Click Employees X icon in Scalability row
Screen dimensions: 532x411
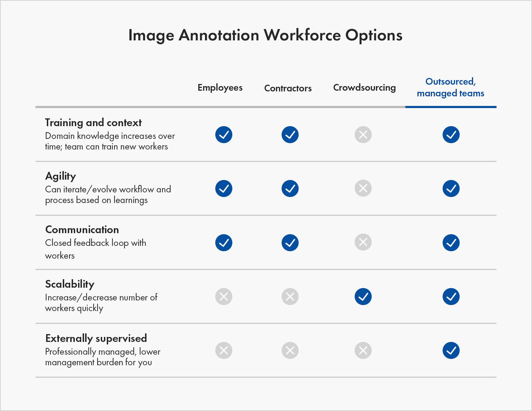click(x=224, y=297)
